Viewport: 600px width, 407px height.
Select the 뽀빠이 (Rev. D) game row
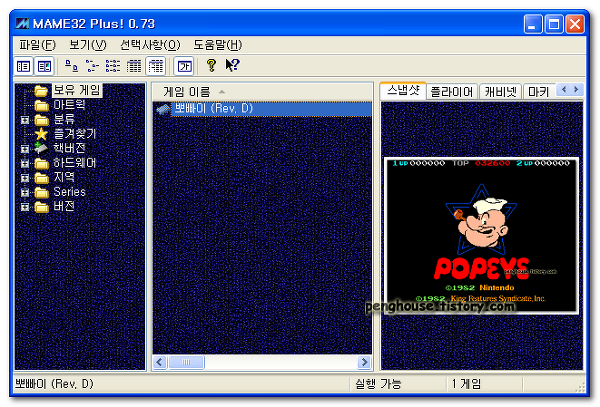(262, 109)
